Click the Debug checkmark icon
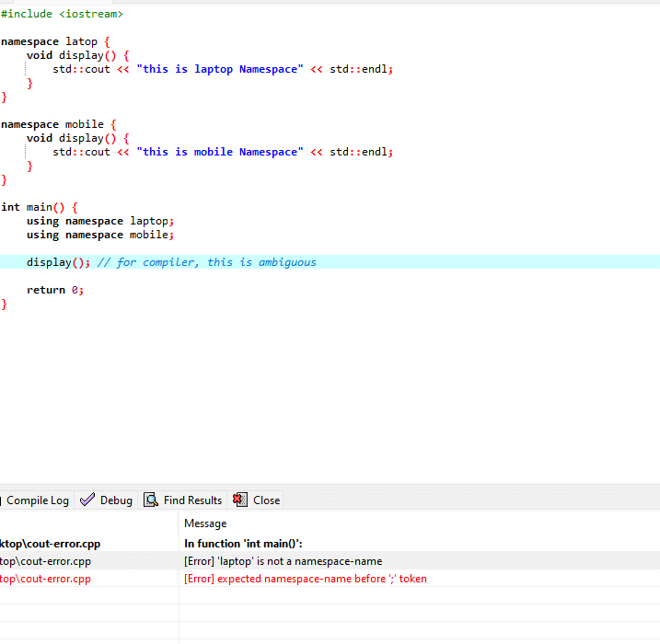The height and width of the screenshot is (644, 660). [x=87, y=500]
